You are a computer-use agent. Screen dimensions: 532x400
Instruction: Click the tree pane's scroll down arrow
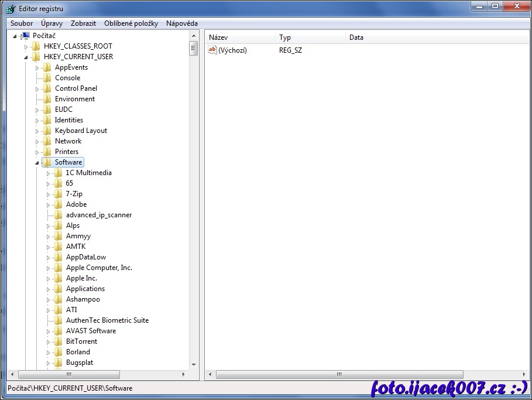[x=193, y=364]
